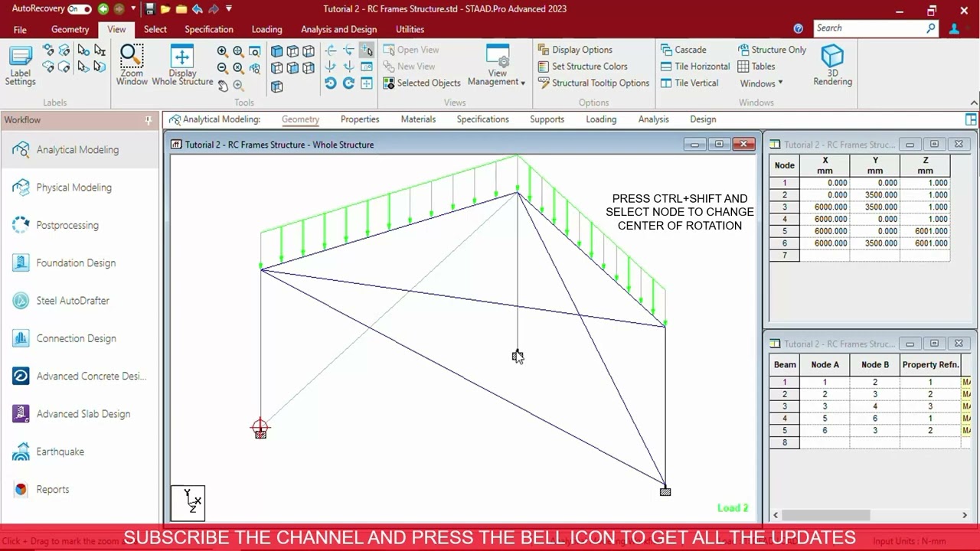Open Connection Design workflow
Viewport: 980px width, 551px height.
76,338
